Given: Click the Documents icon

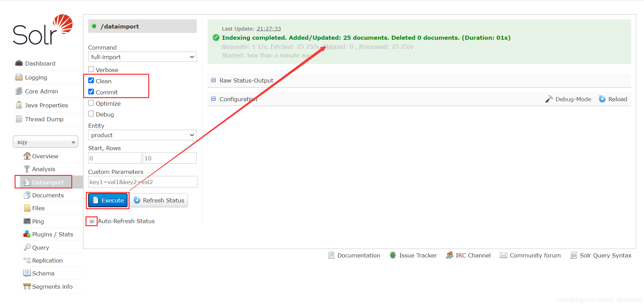Looking at the screenshot, I should 27,195.
